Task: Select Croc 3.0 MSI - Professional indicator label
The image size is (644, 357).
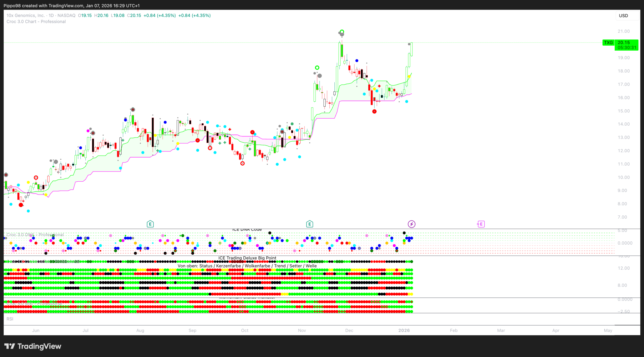Action: pos(35,304)
